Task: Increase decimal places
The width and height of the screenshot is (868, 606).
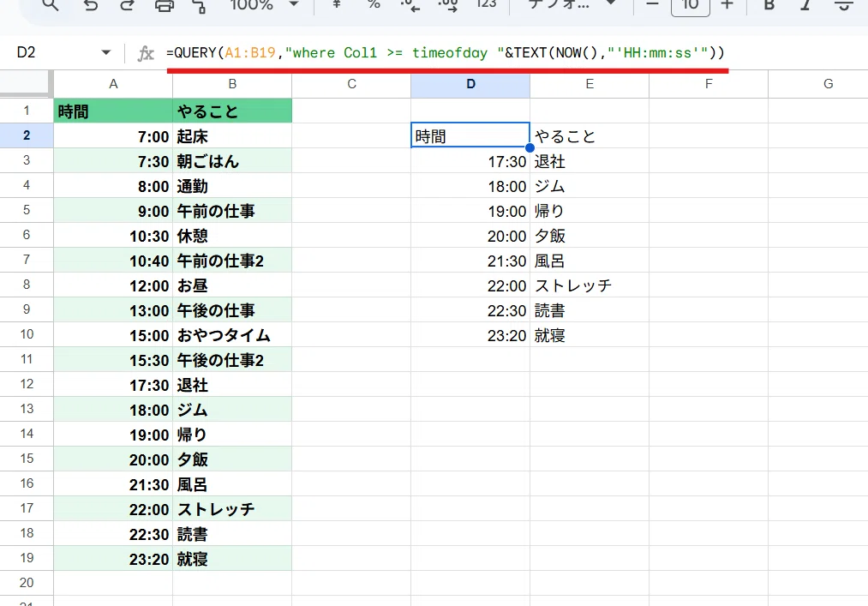Action: click(x=448, y=4)
